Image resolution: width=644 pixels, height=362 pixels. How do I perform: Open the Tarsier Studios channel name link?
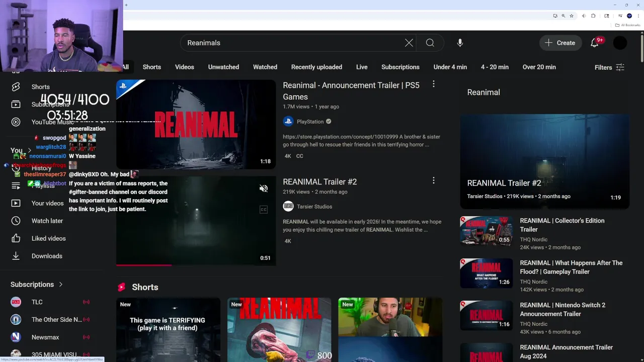(314, 207)
